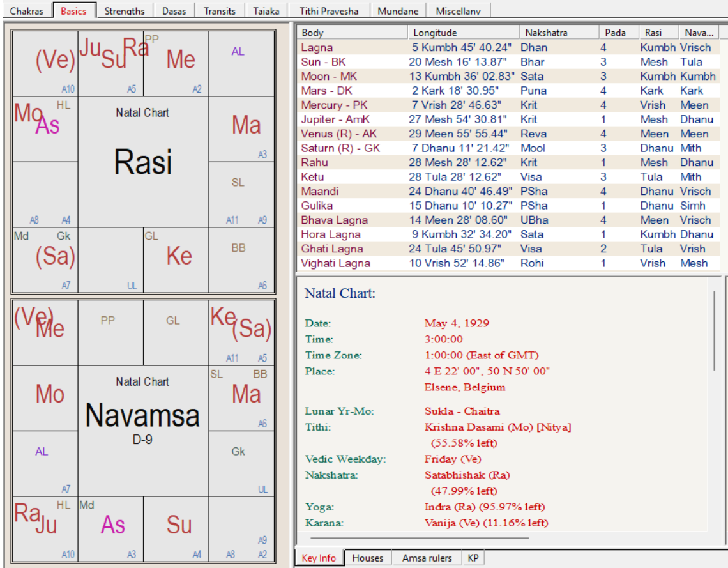
Task: Click the Rasi column header
Action: (x=658, y=33)
